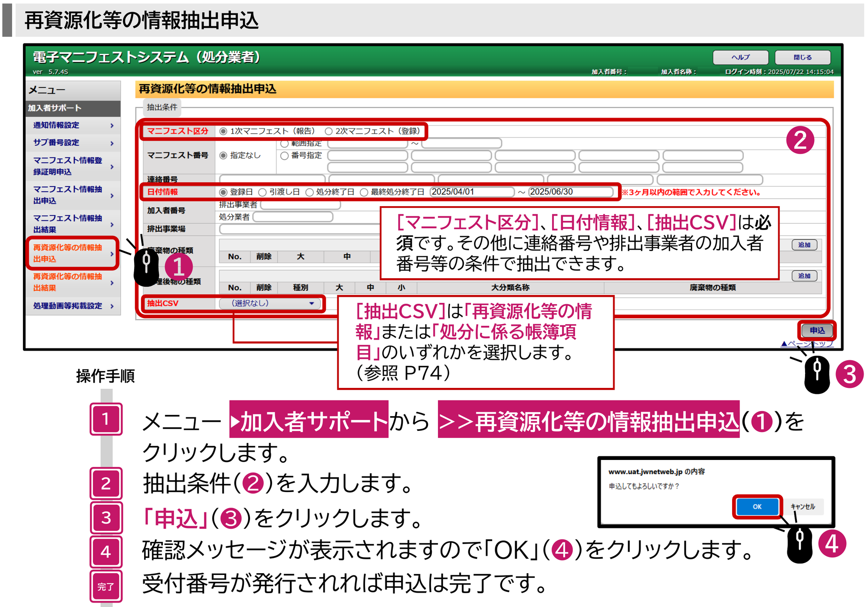Screen dimensions: 868x607
Task: Click the range start manifest number field
Action: click(x=368, y=143)
